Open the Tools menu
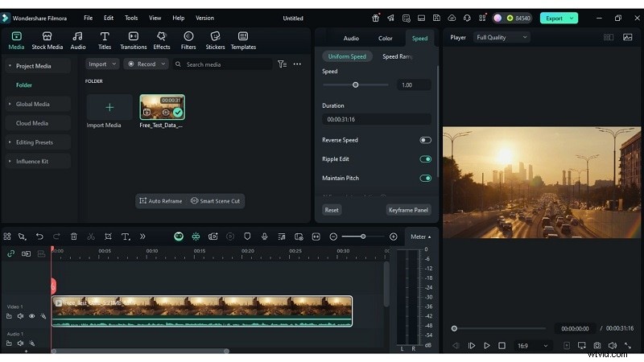Screen dimensions: 644x362 131,18
